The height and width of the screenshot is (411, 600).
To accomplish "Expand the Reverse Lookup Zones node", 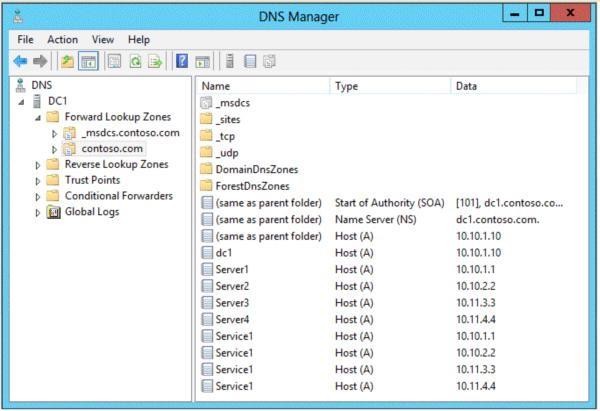I will click(x=38, y=165).
